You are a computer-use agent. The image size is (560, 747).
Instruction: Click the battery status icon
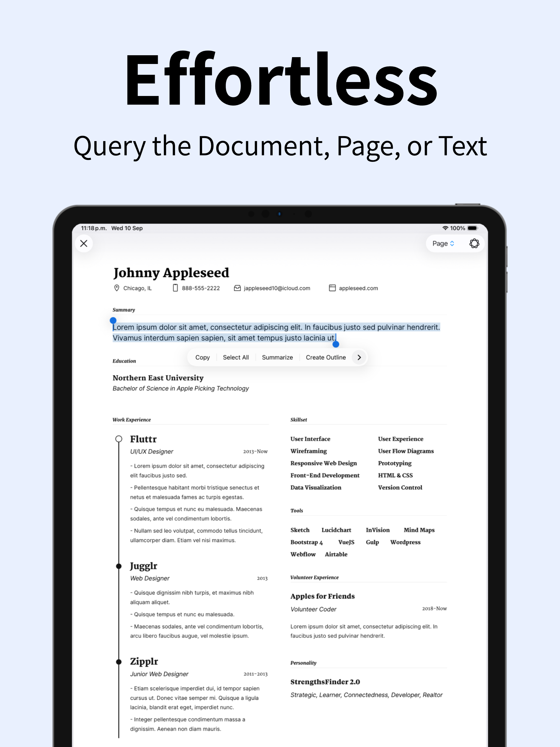472,228
